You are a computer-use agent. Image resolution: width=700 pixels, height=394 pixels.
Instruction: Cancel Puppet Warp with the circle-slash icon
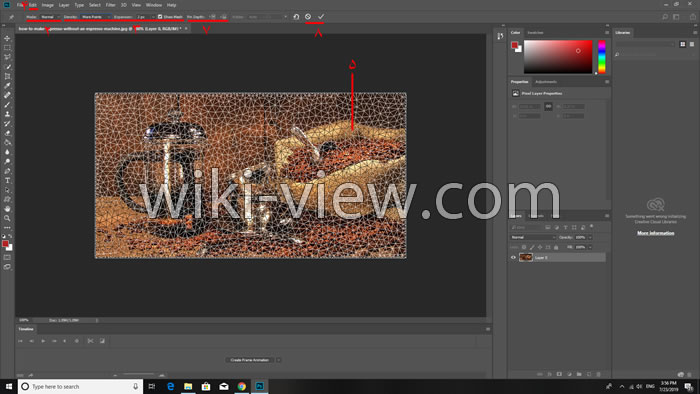tap(308, 17)
